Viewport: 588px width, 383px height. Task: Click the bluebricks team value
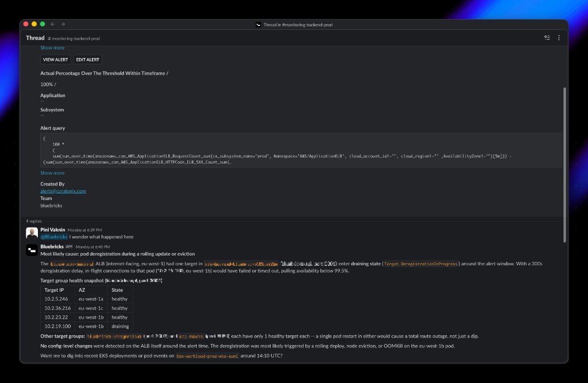(x=51, y=206)
